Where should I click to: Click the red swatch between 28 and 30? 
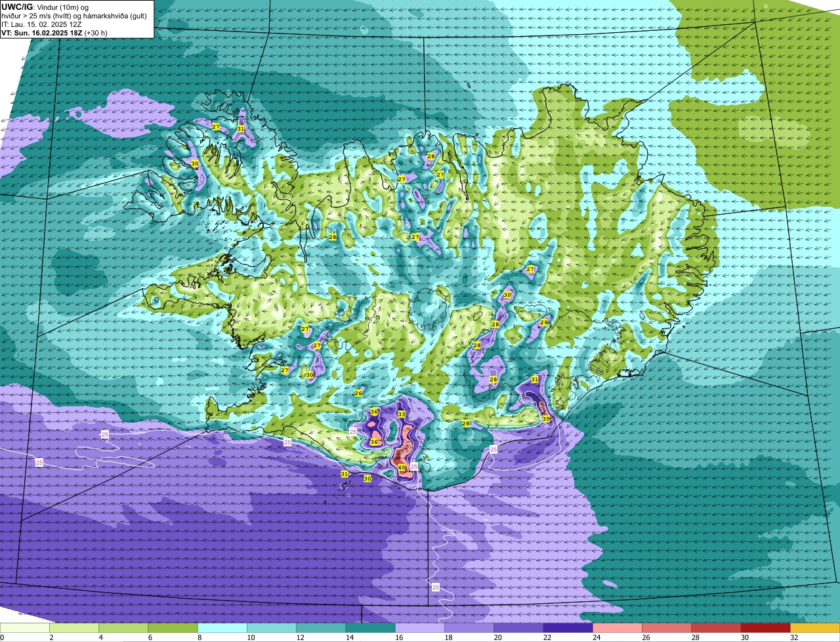pyautogui.click(x=716, y=628)
